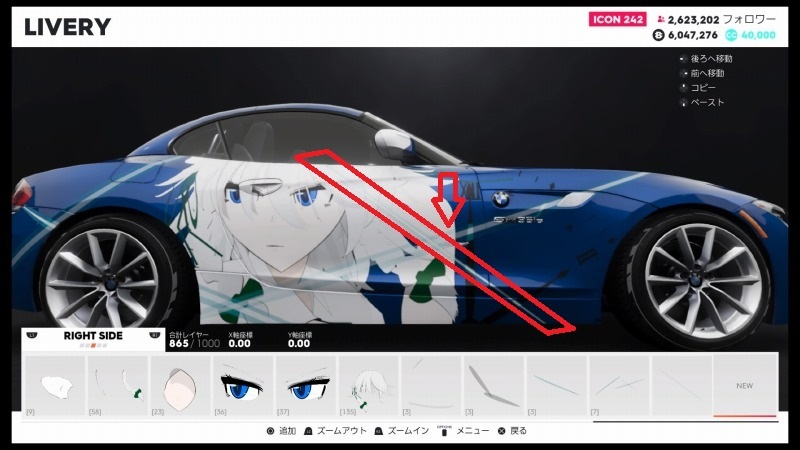Select the full character layer group [135]

point(369,386)
